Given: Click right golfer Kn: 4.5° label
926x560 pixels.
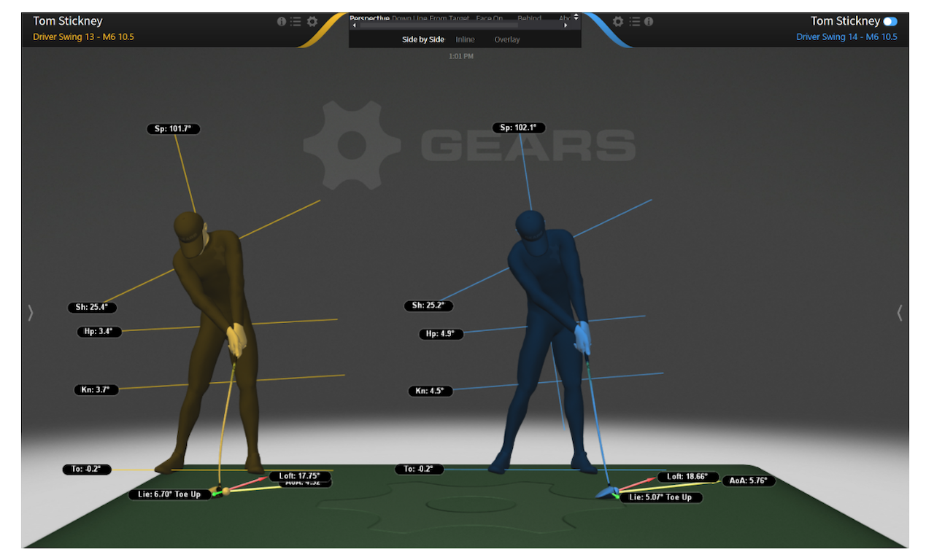Looking at the screenshot, I should click(x=431, y=391).
